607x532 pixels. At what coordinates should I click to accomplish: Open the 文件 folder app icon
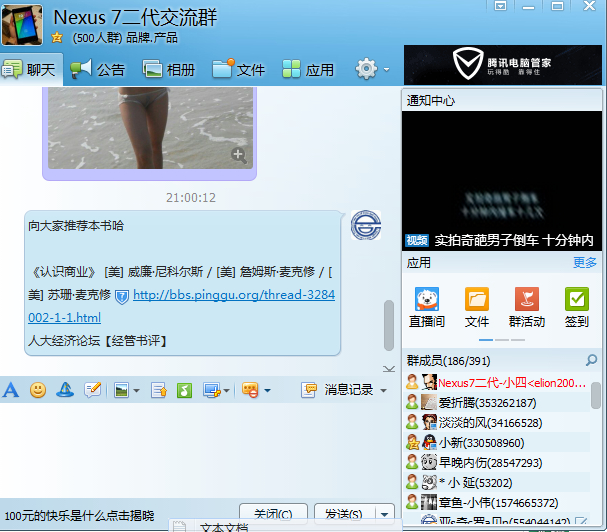click(477, 307)
